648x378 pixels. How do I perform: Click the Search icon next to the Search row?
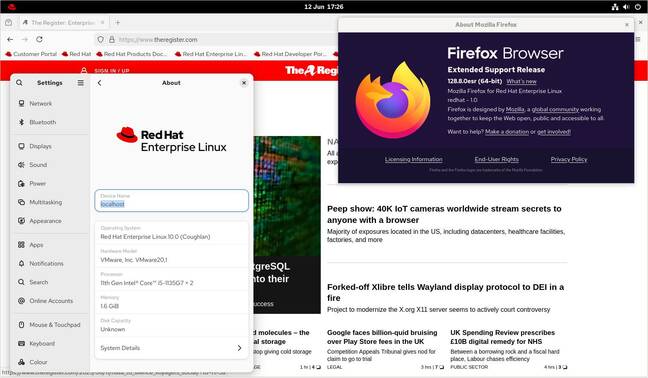point(21,282)
